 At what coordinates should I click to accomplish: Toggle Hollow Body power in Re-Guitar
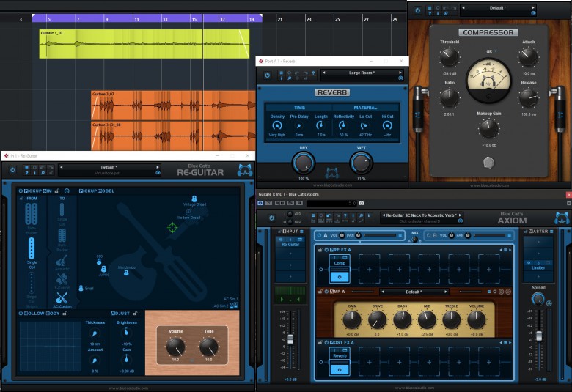coord(21,314)
